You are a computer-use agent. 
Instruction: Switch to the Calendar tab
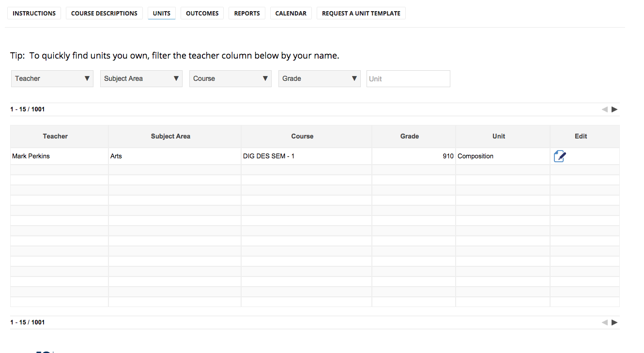[x=291, y=14]
